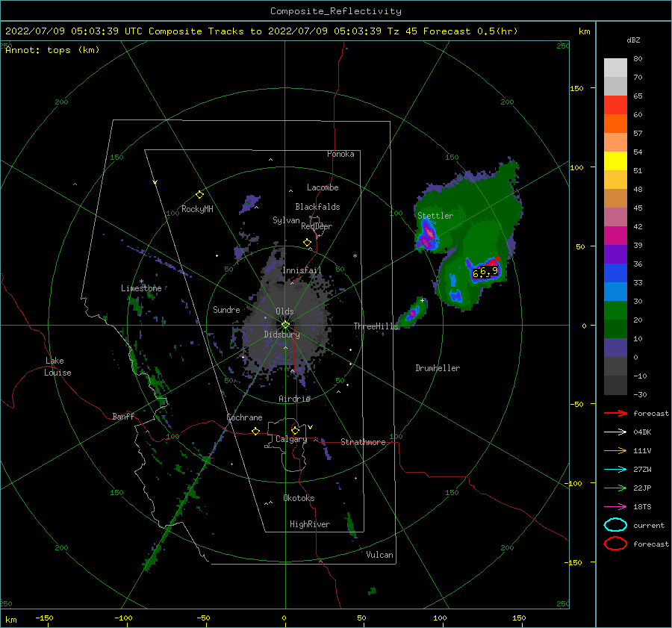672x628 pixels.
Task: Click the Sundre town label
Action: (x=226, y=309)
